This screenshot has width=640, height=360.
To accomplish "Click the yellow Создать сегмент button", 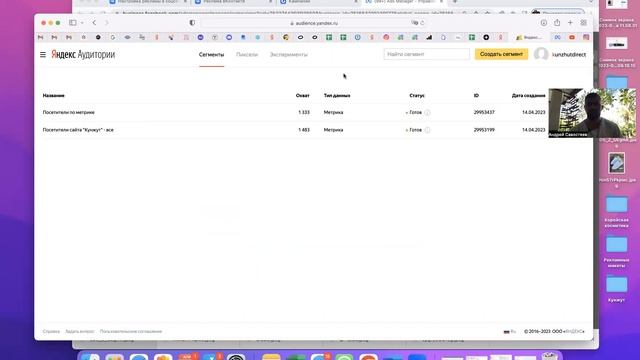I will click(x=501, y=54).
